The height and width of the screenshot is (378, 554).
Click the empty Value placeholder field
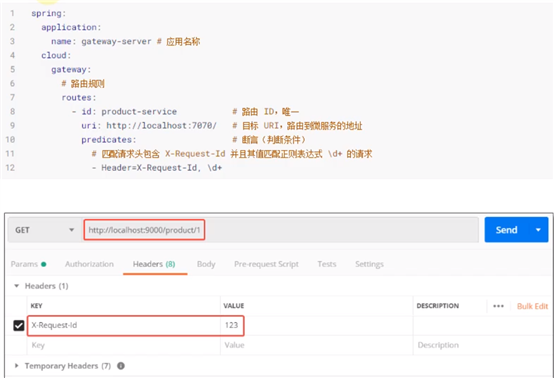(317, 345)
